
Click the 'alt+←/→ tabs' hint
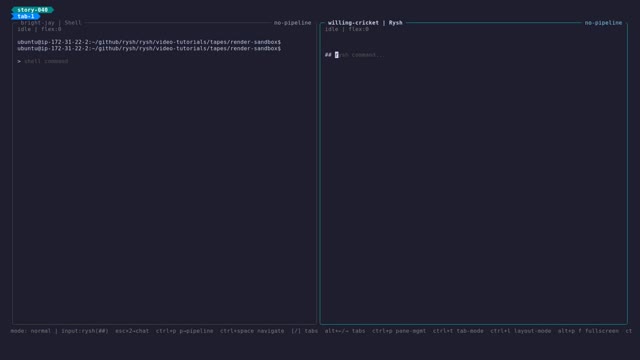(x=345, y=331)
